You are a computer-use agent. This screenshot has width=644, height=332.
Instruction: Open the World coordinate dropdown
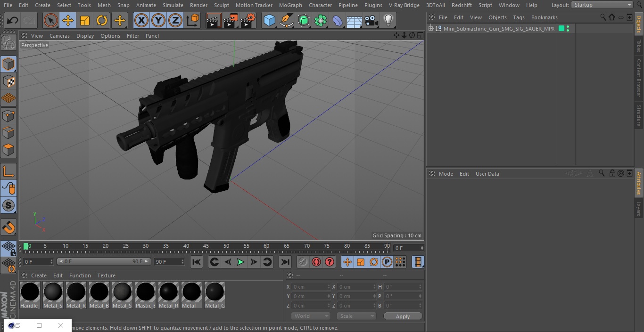[311, 316]
